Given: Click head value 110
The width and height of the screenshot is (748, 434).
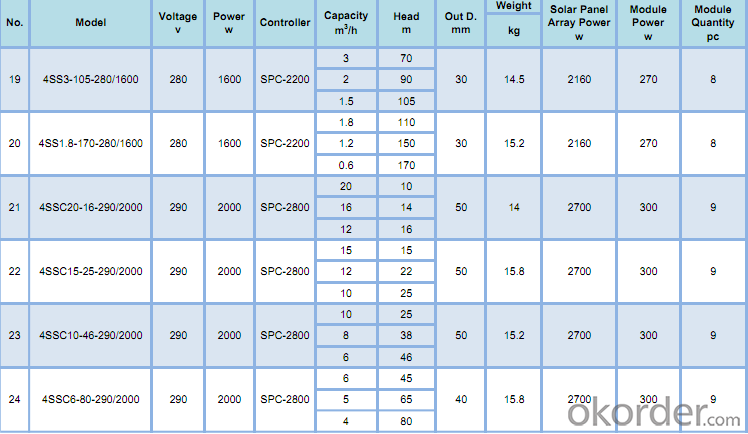Looking at the screenshot, I should point(406,123).
